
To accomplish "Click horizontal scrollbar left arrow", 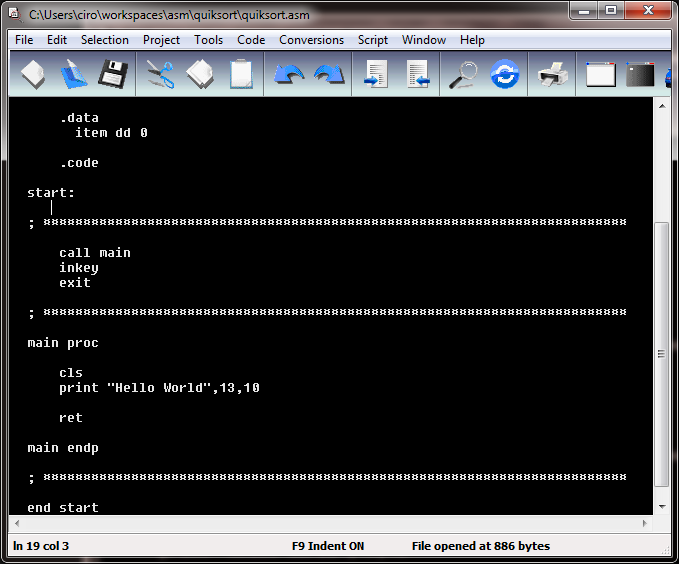I will pos(17,523).
